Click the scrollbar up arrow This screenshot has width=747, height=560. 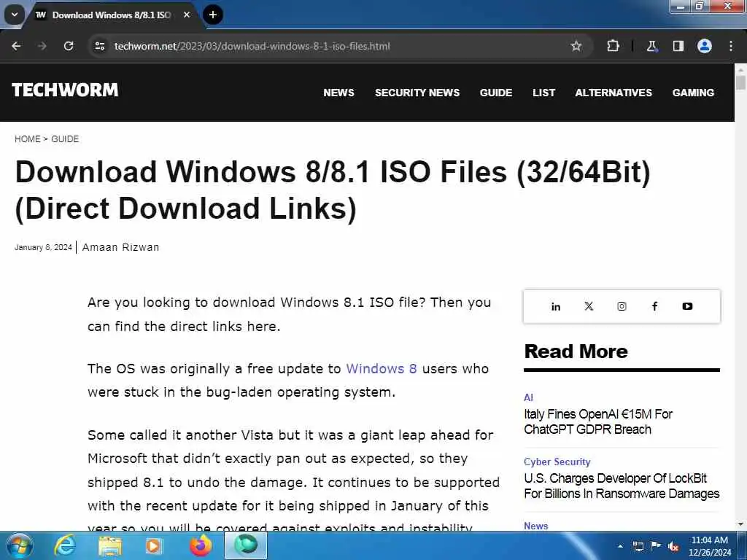tap(740, 69)
